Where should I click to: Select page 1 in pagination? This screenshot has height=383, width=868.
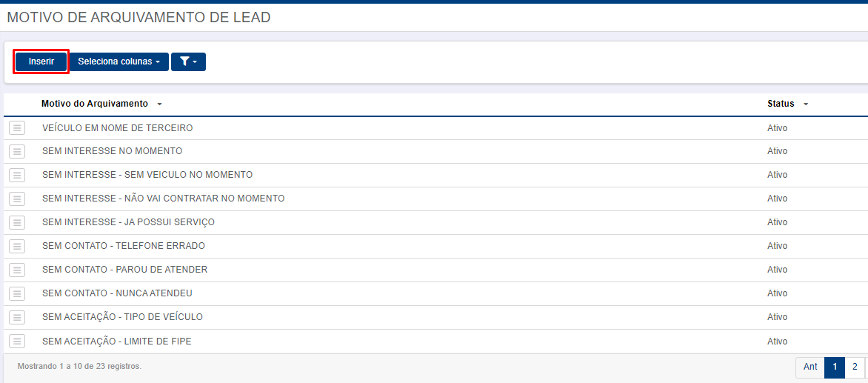[x=834, y=367]
